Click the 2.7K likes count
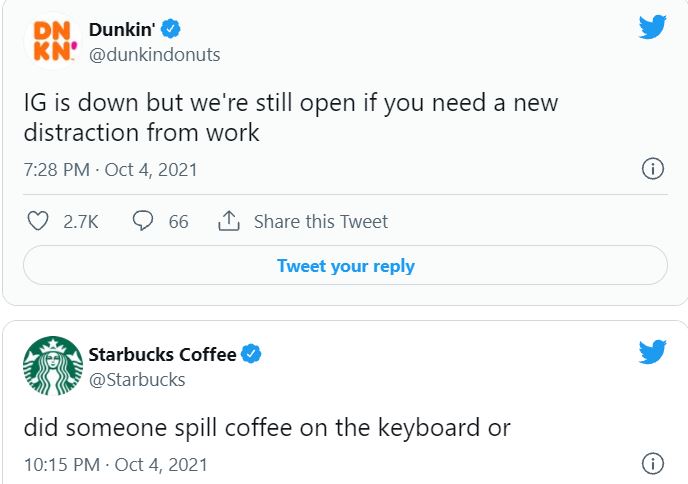Screen dimensions: 688x484 81,222
